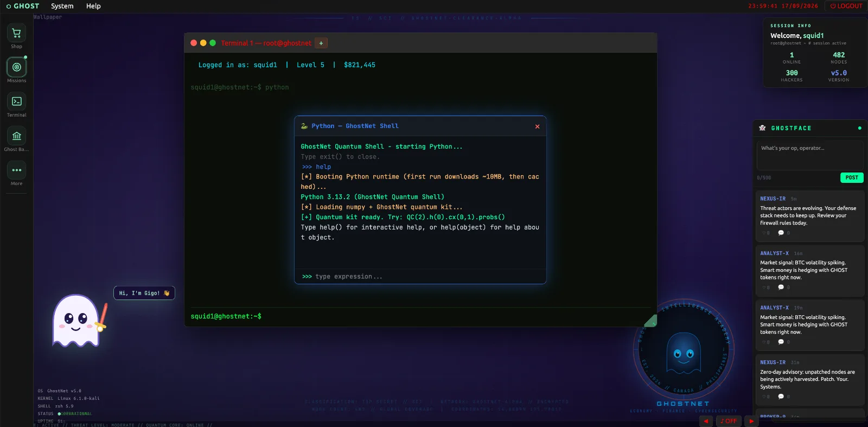868x427 pixels.
Task: Open the Ghost Bank icon
Action: click(17, 136)
